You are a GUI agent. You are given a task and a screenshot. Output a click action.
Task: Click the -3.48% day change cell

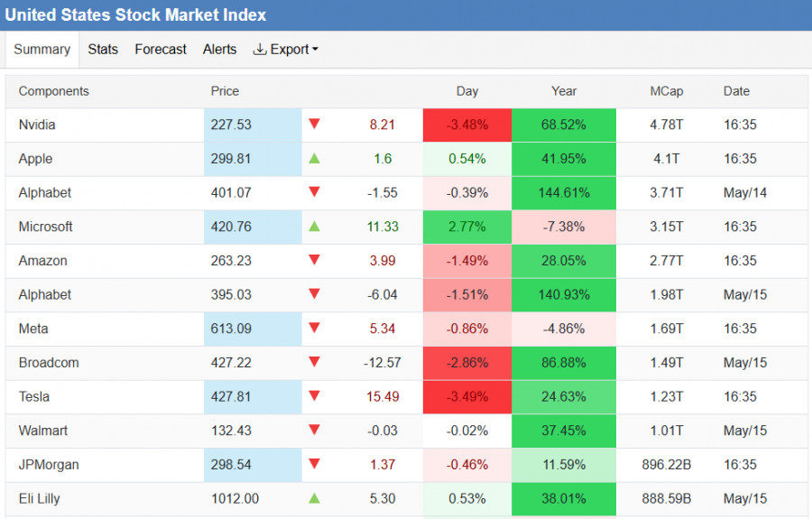click(x=467, y=125)
